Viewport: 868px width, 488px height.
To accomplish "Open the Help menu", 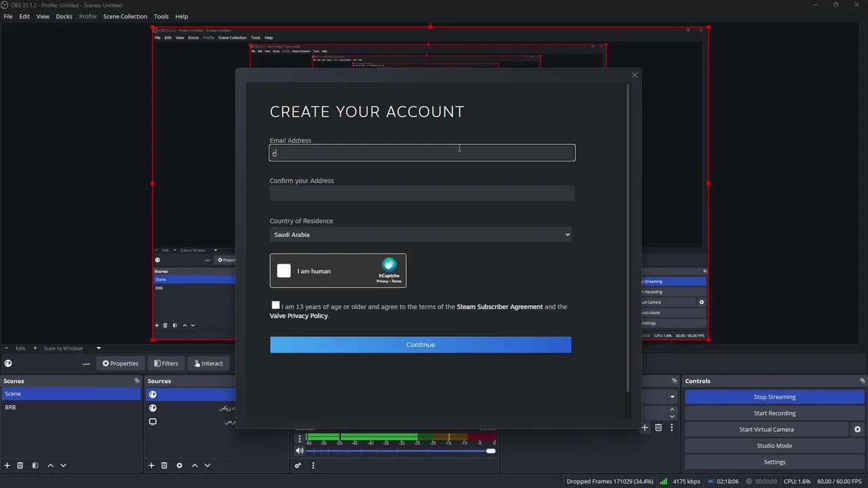I will click(182, 16).
